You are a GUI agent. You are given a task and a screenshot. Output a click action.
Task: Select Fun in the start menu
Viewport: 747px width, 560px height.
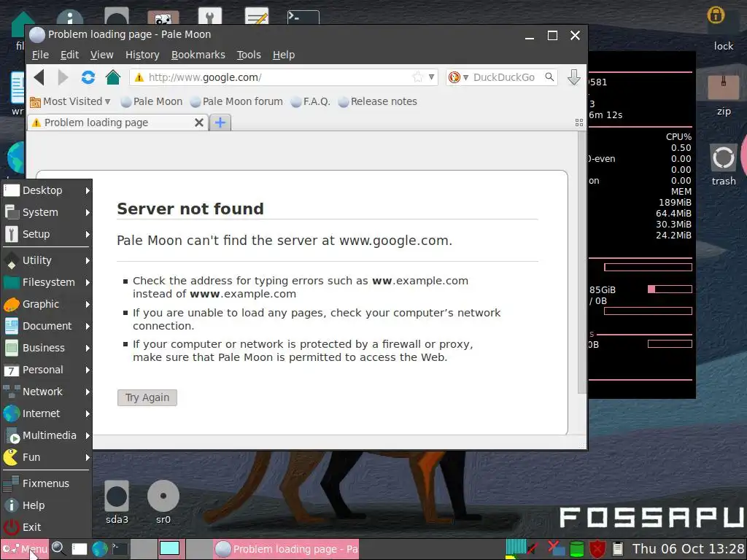pyautogui.click(x=46, y=458)
